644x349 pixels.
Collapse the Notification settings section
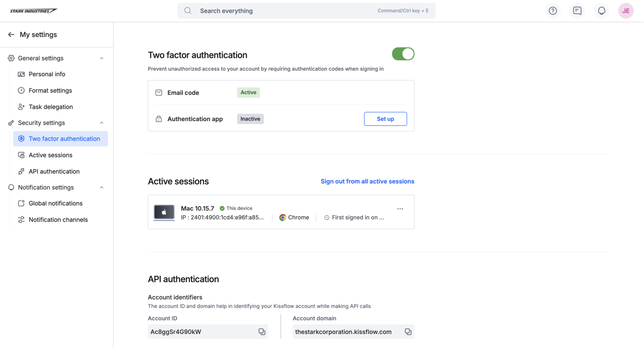(x=101, y=187)
